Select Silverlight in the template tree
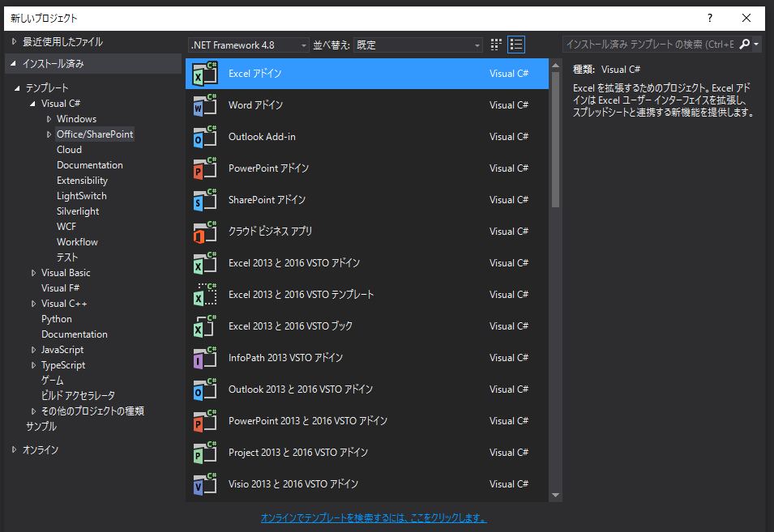 tap(78, 211)
